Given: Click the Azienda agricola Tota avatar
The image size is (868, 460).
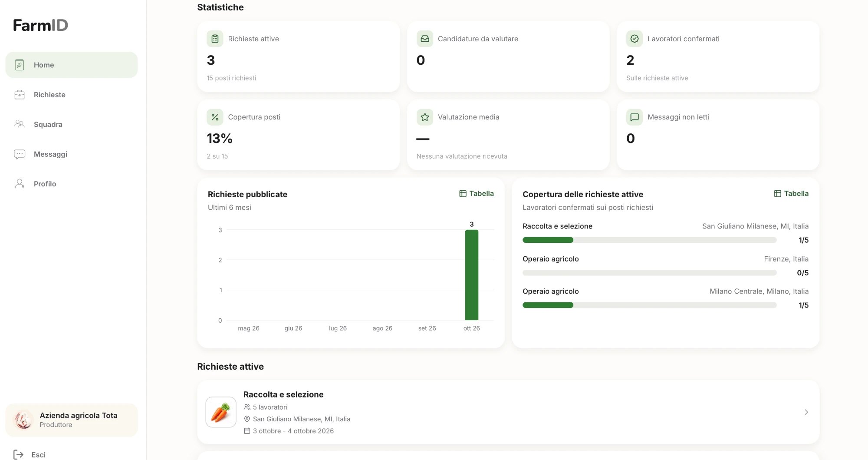Looking at the screenshot, I should tap(23, 420).
